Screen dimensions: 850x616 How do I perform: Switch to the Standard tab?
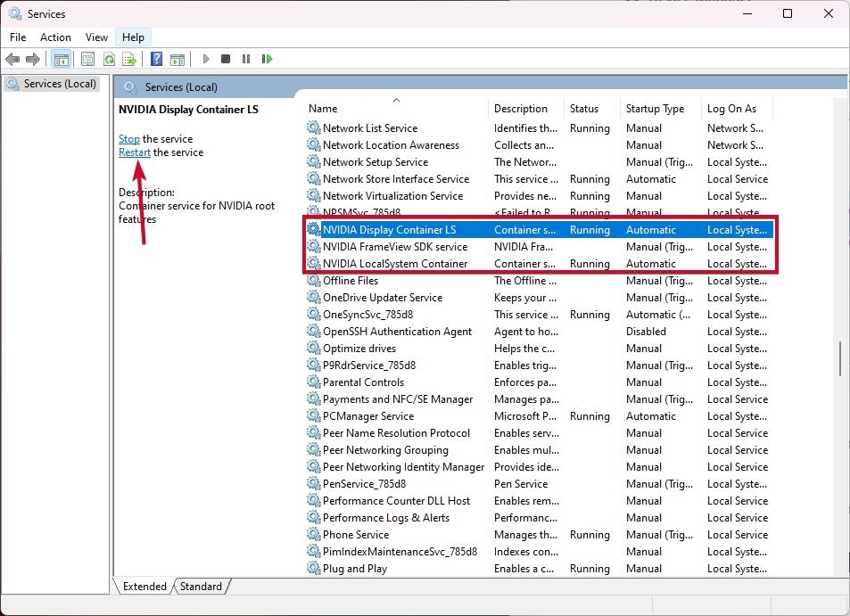[201, 587]
